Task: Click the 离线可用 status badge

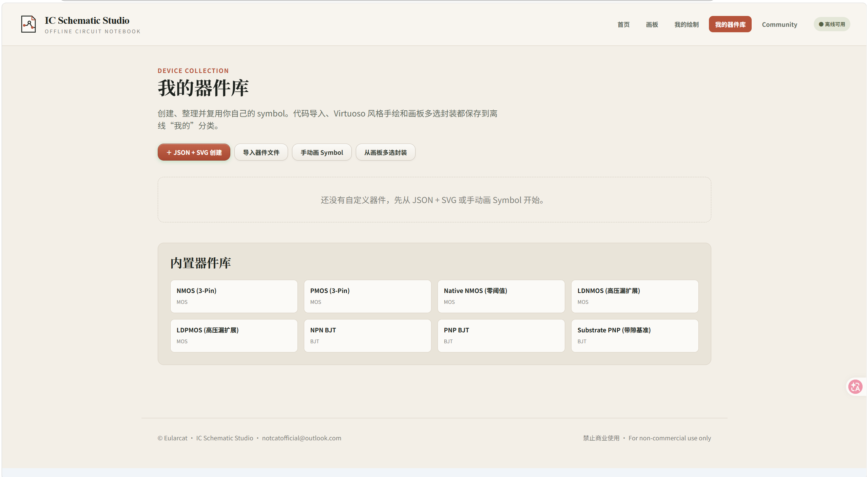Action: click(x=832, y=24)
